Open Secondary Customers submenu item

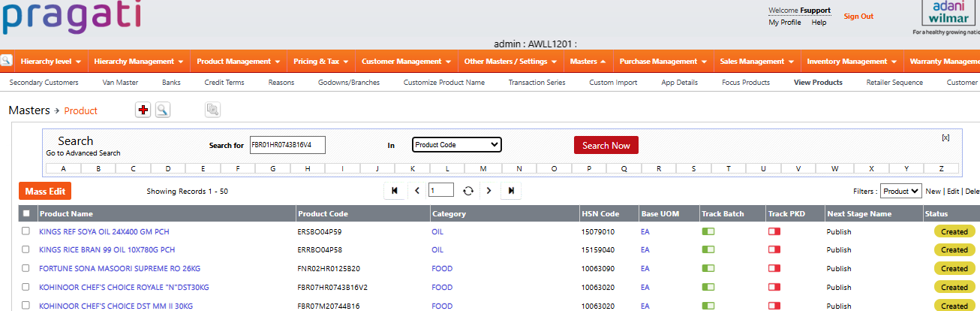44,83
